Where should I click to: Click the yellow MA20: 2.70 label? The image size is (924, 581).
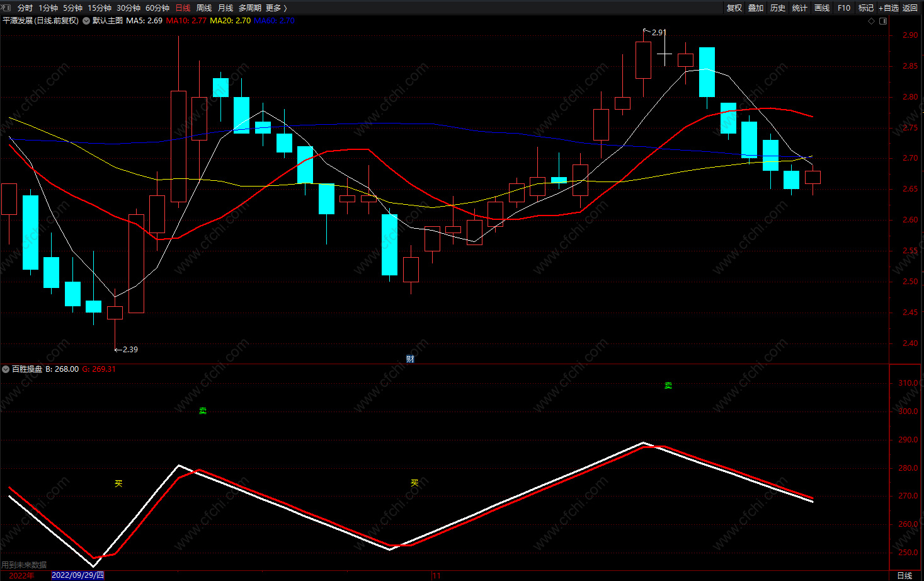click(x=230, y=21)
